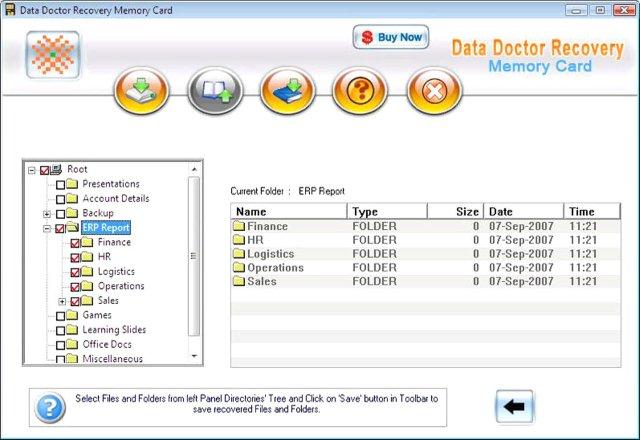Click the Games folder icon in tree
The image size is (640, 440).
pyautogui.click(x=72, y=315)
